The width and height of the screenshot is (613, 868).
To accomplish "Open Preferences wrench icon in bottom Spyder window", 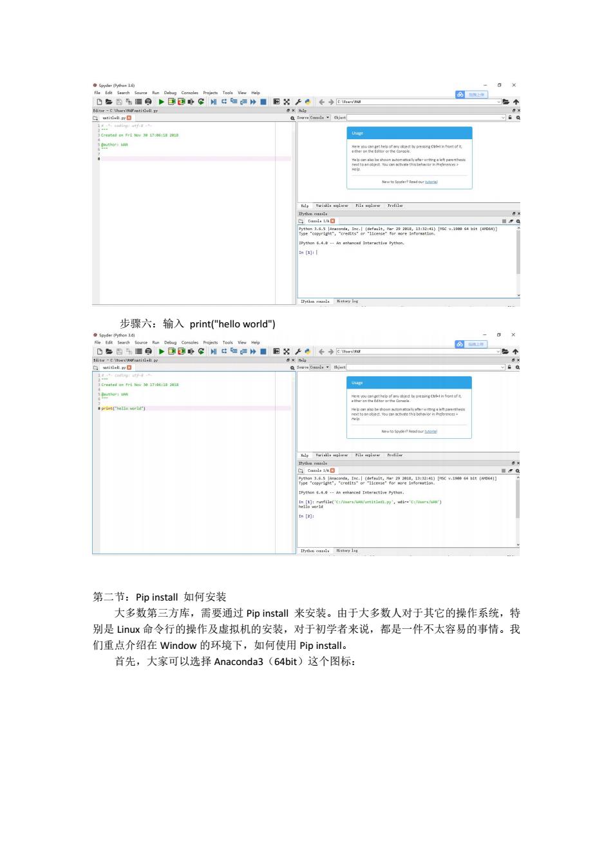I will pyautogui.click(x=299, y=351).
